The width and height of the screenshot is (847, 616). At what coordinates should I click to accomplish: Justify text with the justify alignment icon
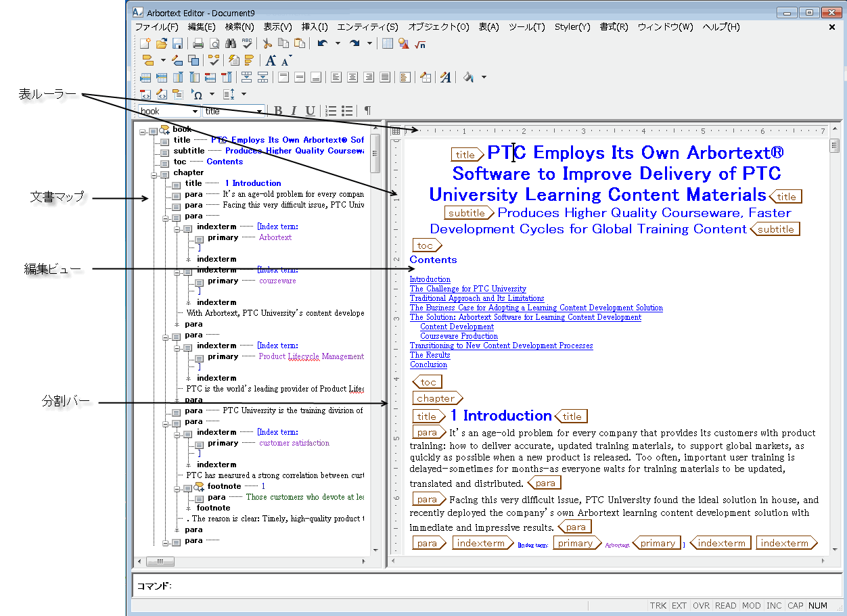385,77
